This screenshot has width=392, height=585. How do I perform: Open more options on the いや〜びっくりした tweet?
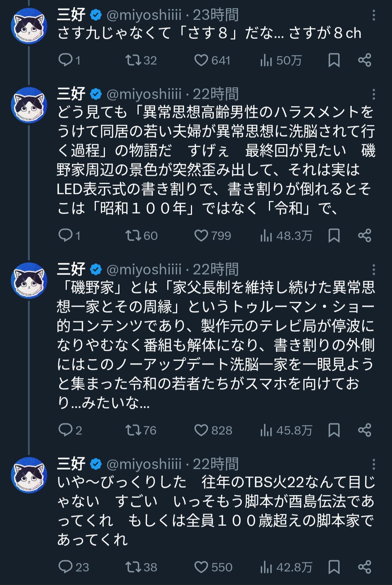pyautogui.click(x=373, y=464)
